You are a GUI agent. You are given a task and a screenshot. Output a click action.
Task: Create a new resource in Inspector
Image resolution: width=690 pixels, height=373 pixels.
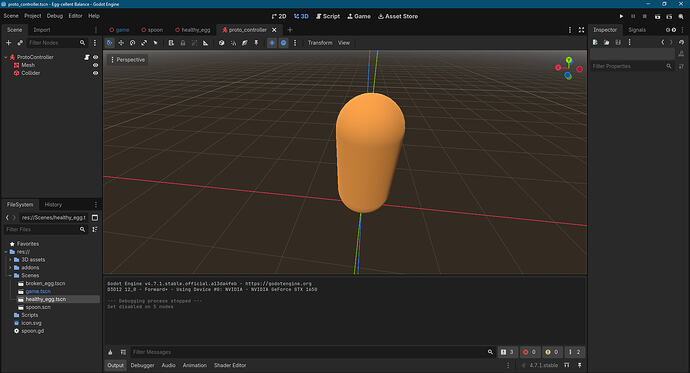pos(595,42)
